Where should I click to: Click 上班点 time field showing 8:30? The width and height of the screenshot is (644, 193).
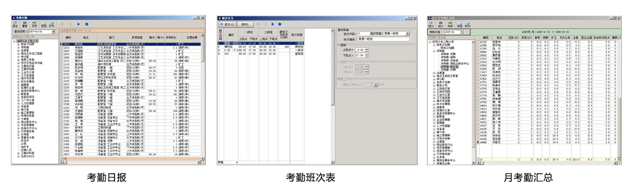point(361,50)
